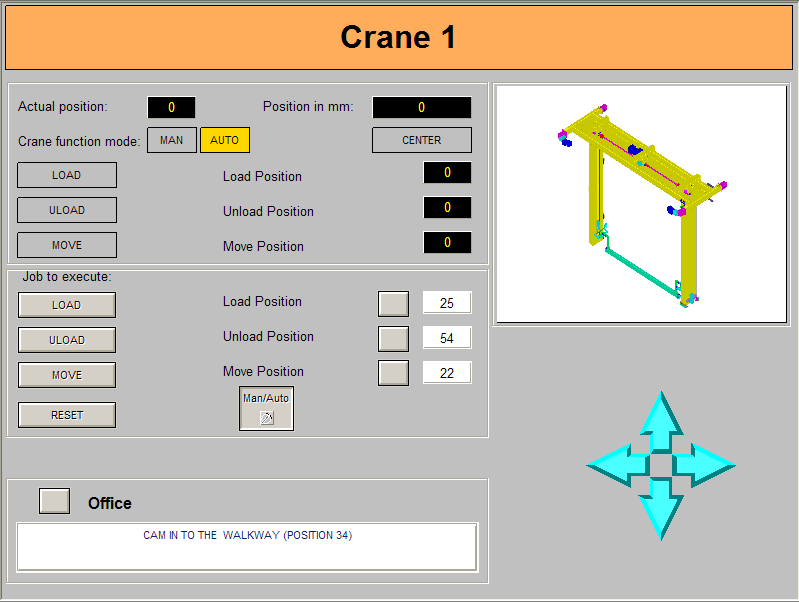Toggle the job Unload Position checkbox
The image size is (799, 602).
tap(393, 339)
